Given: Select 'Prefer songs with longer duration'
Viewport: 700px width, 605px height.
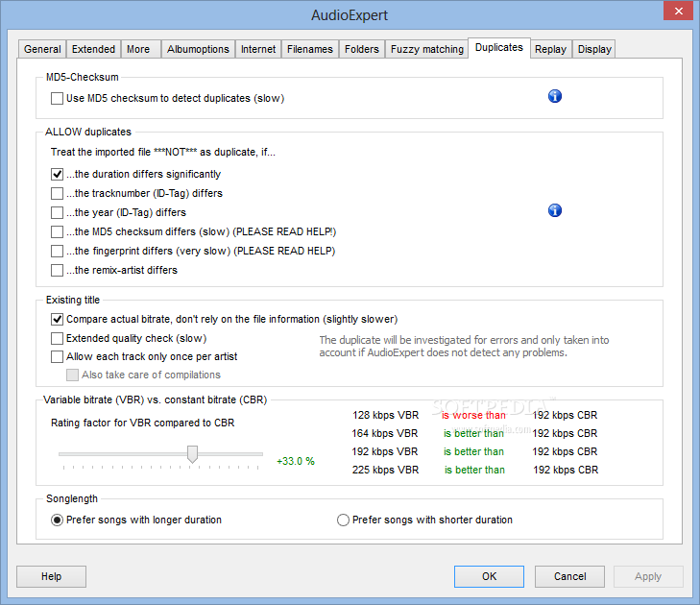Looking at the screenshot, I should pos(58,520).
